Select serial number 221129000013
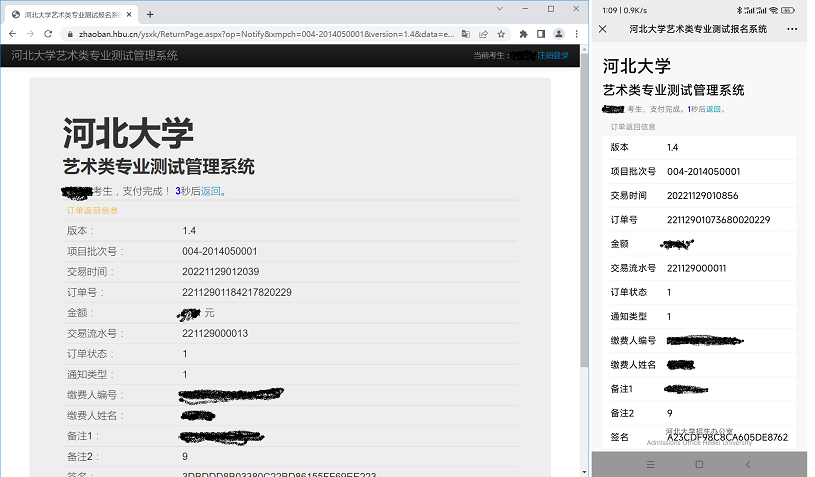 pos(215,334)
